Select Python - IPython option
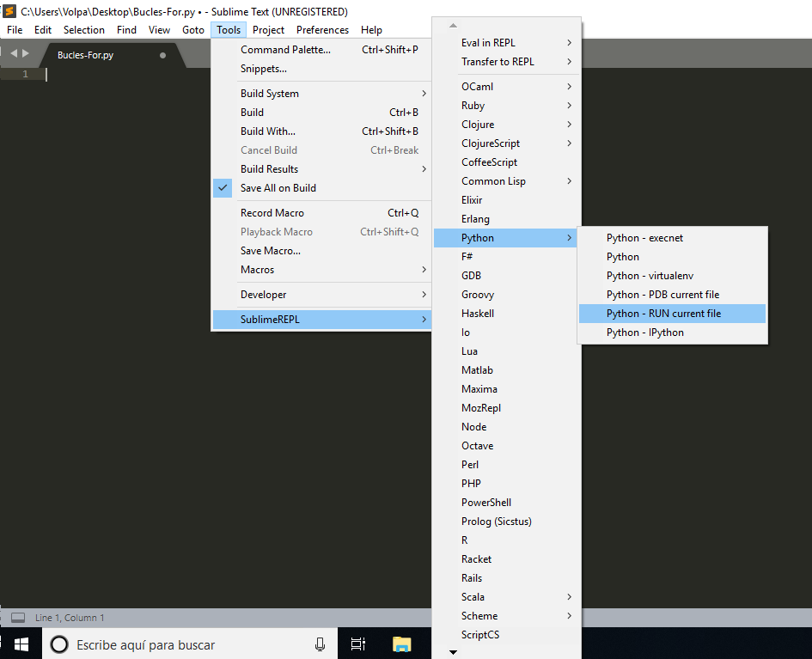The height and width of the screenshot is (659, 812). pyautogui.click(x=644, y=333)
